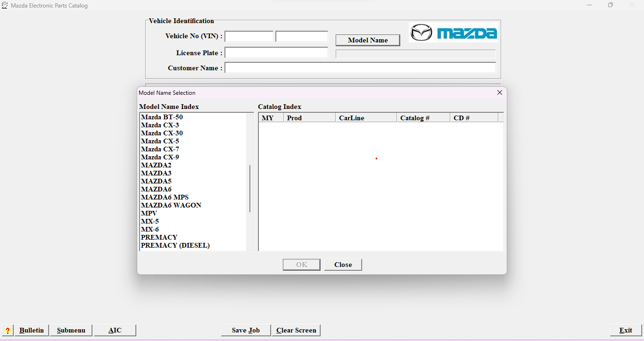Click the CD # column header
The image size is (644, 341).
(x=474, y=118)
